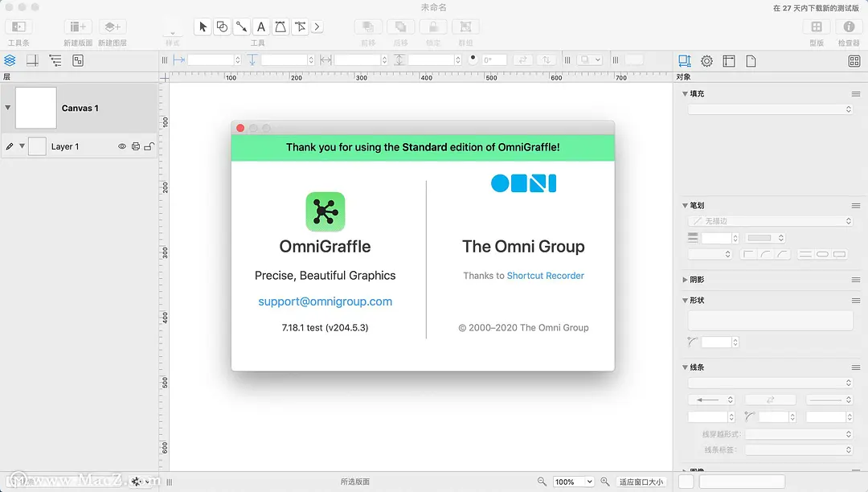Click the 群组 group button
868x492 pixels.
point(466,27)
